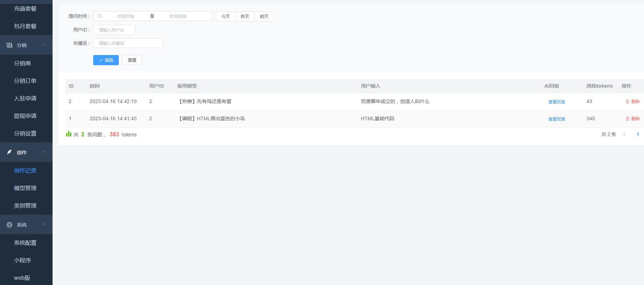
Task: Click the 消耗tokens column header
Action: pos(600,86)
